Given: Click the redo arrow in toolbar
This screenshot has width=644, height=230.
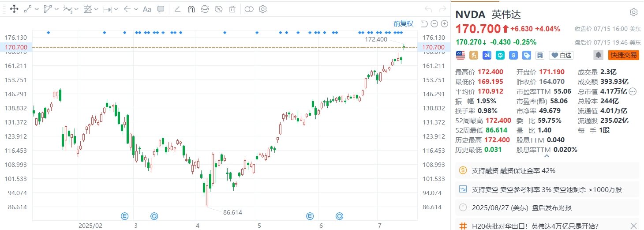Looking at the screenshot, I should 442,9.
